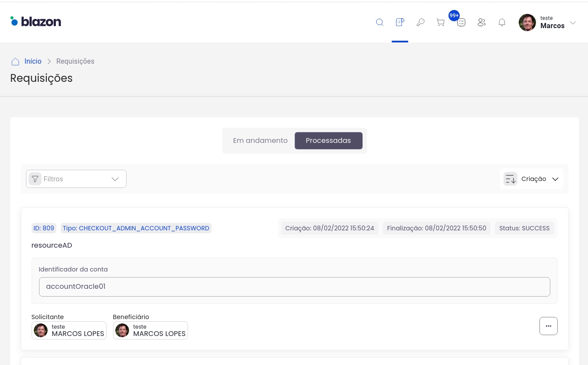Click the search magnifier icon in header
Image resolution: width=588 pixels, height=365 pixels.
pos(380,23)
